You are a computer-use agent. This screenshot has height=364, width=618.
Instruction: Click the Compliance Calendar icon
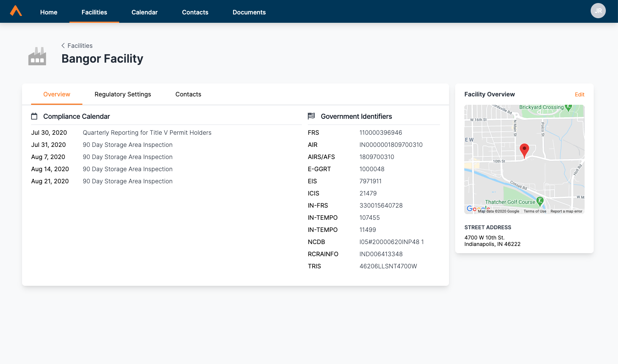coord(34,117)
